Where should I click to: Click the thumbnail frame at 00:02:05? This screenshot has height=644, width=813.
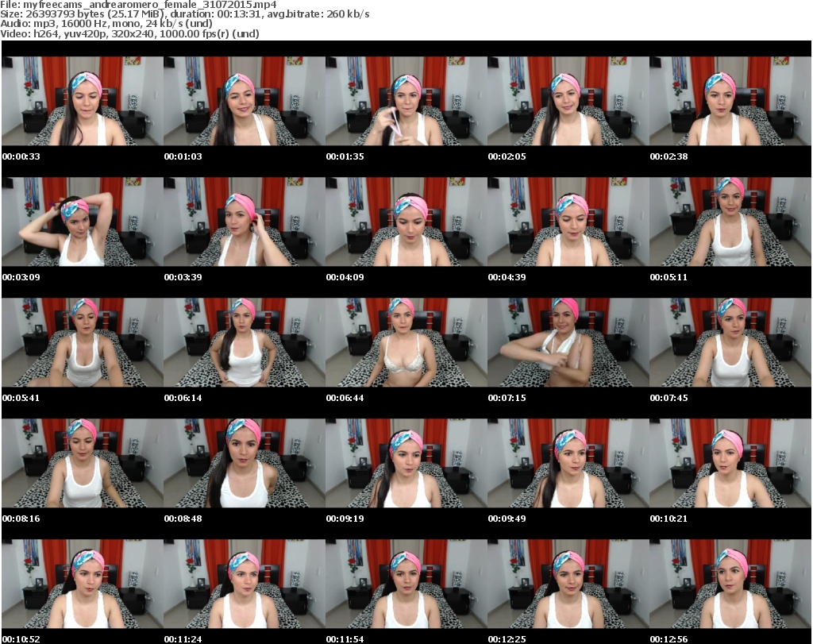tap(568, 101)
